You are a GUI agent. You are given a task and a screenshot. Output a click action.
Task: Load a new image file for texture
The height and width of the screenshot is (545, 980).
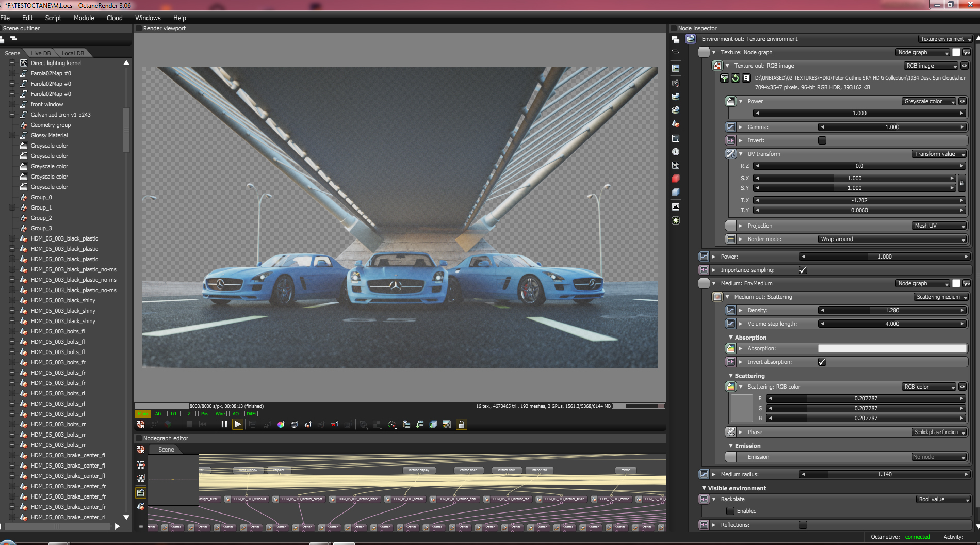click(725, 78)
